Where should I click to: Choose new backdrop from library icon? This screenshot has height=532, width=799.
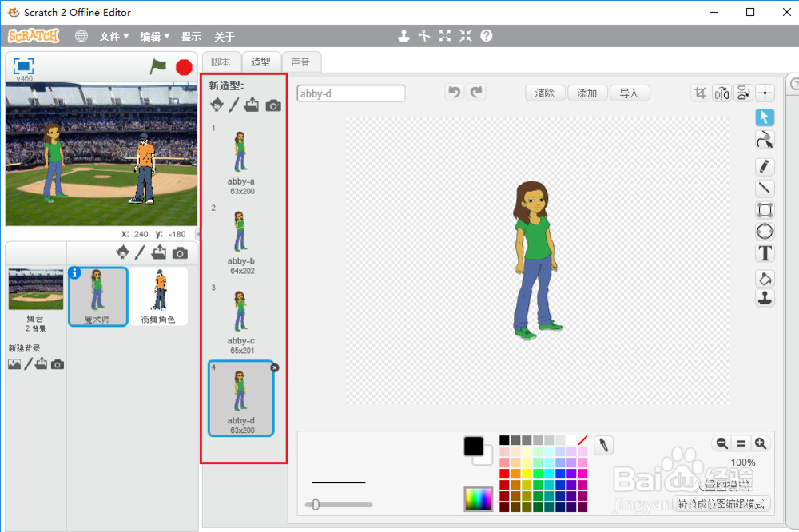tap(14, 363)
